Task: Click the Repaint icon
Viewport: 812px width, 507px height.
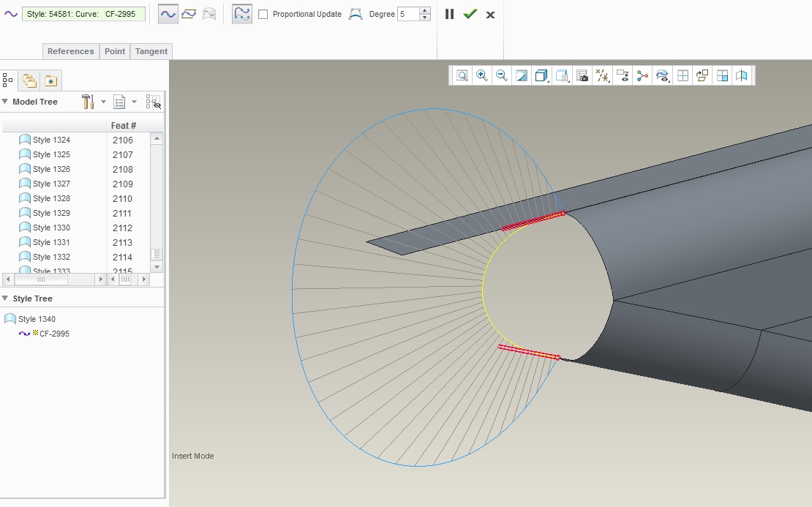Action: (522, 75)
